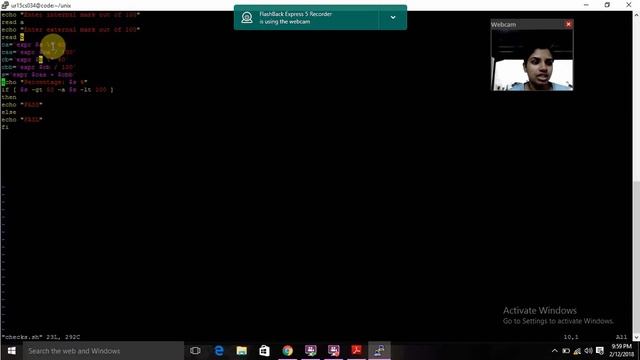Screen dimensions: 640x360
Task: Click the echo 'Percentage' line
Action: pos(44,82)
